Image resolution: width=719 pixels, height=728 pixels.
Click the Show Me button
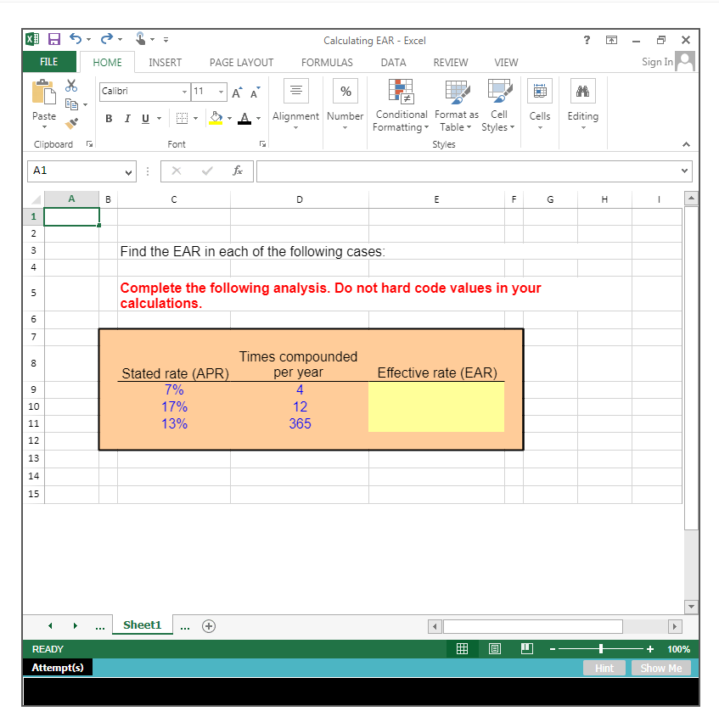point(661,668)
